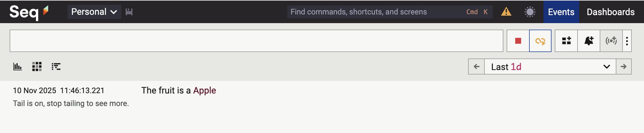Screen dimensions: 644x133
Task: Switch to the Events tab
Action: tap(561, 12)
